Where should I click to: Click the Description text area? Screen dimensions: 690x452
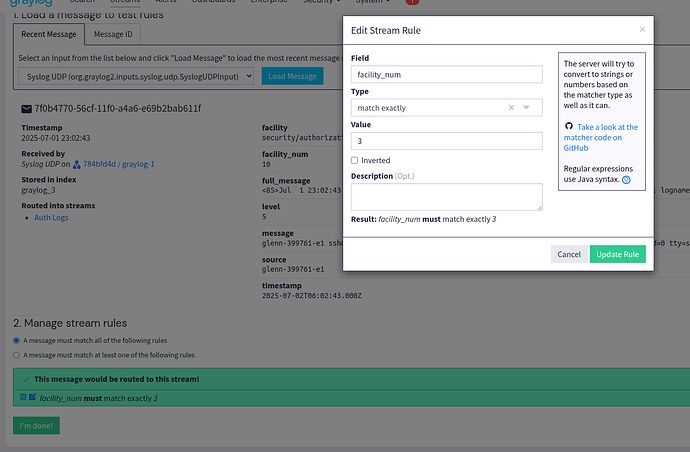tap(446, 197)
